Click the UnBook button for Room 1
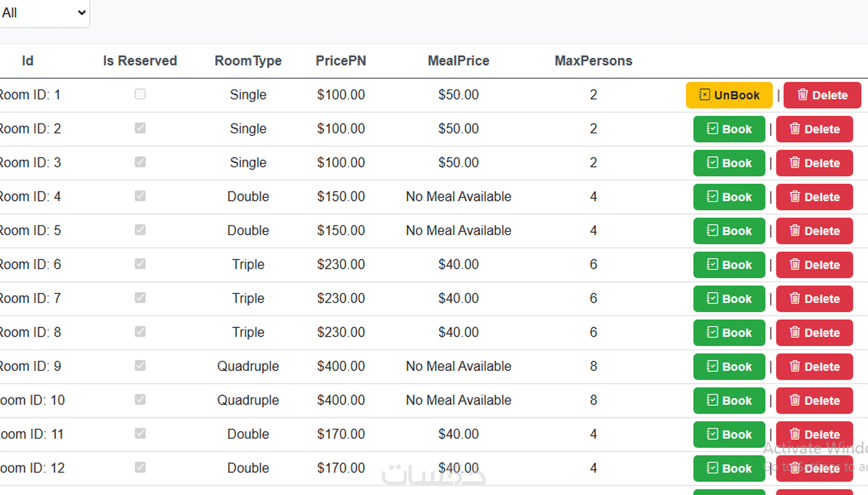 pyautogui.click(x=729, y=95)
